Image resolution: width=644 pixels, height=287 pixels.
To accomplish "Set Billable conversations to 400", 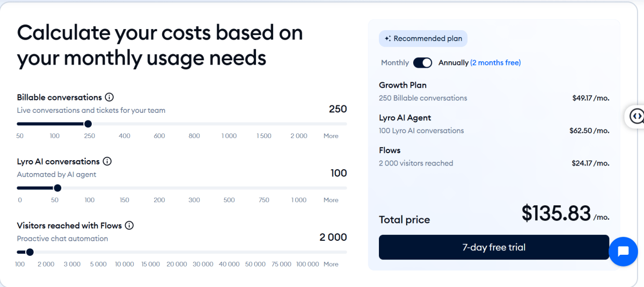I will tap(125, 136).
